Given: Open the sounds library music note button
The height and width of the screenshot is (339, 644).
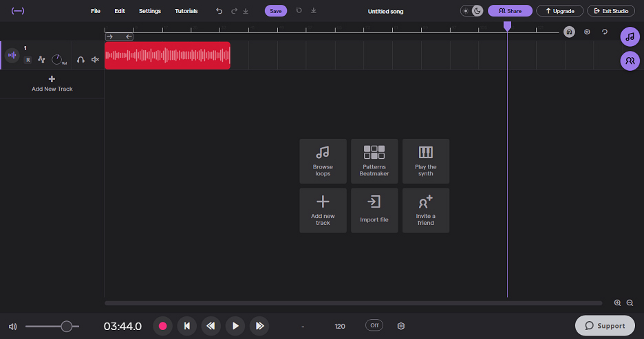Looking at the screenshot, I should point(630,37).
